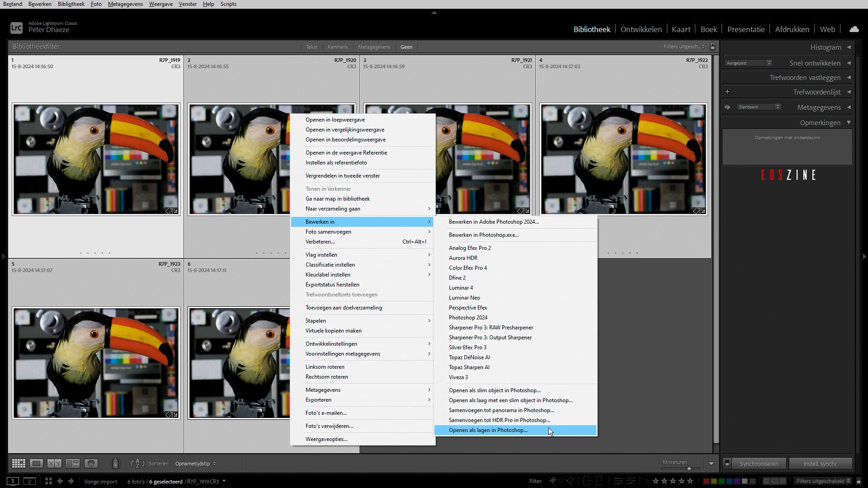Select thumbnail R7P_1922
868x488 pixels.
623,159
